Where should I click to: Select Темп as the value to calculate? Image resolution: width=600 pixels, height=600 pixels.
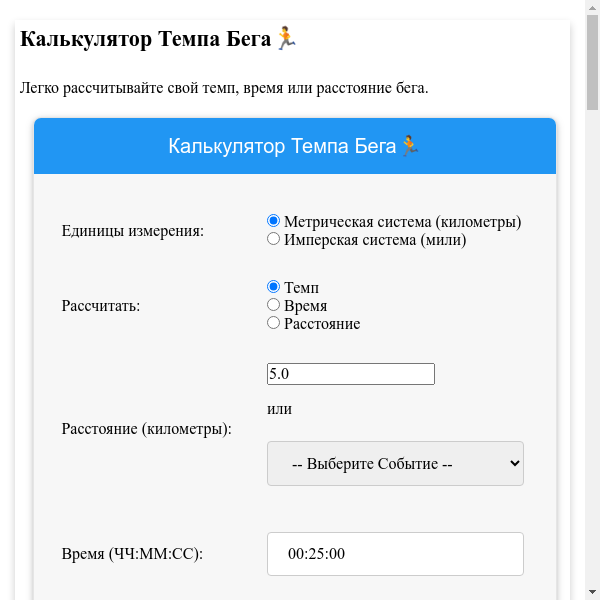273,287
